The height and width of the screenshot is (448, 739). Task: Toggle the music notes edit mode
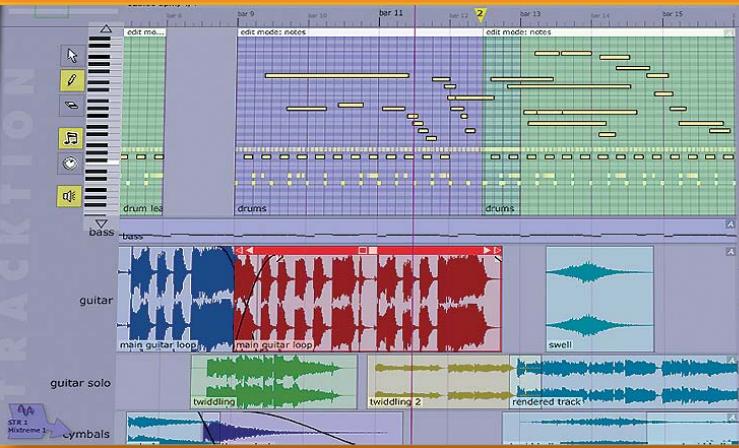(x=71, y=138)
